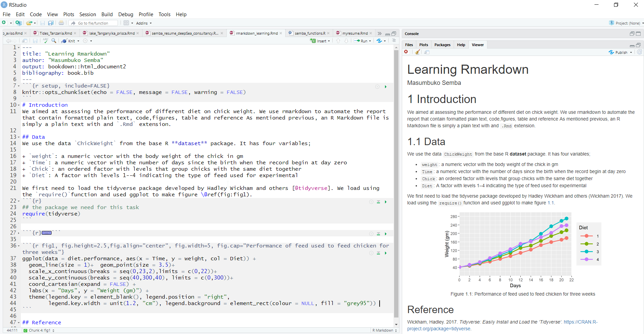
Task: Switch to the Packages pane tab
Action: pos(442,45)
